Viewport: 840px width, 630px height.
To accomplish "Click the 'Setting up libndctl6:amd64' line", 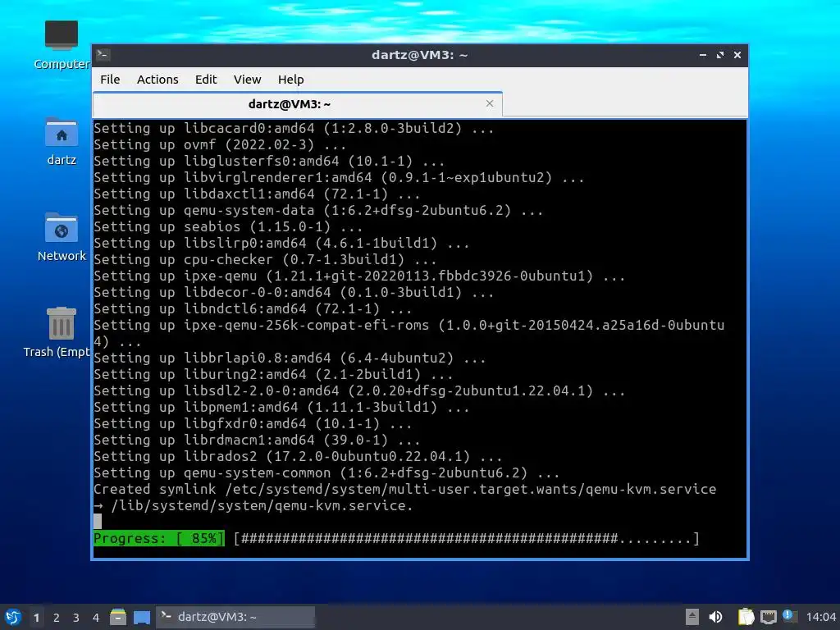I will click(x=253, y=308).
